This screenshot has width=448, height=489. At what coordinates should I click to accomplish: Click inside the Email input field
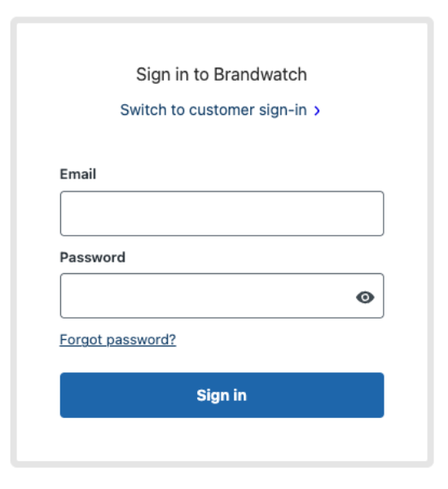(222, 214)
